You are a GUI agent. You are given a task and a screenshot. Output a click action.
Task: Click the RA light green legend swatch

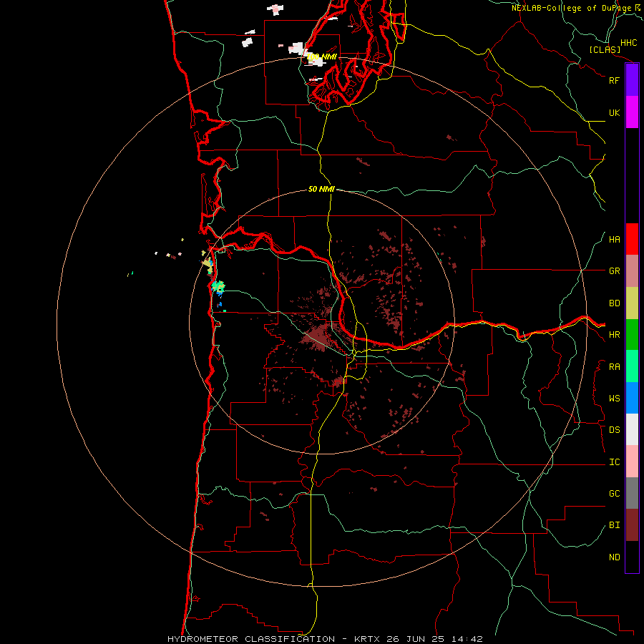[632, 366]
